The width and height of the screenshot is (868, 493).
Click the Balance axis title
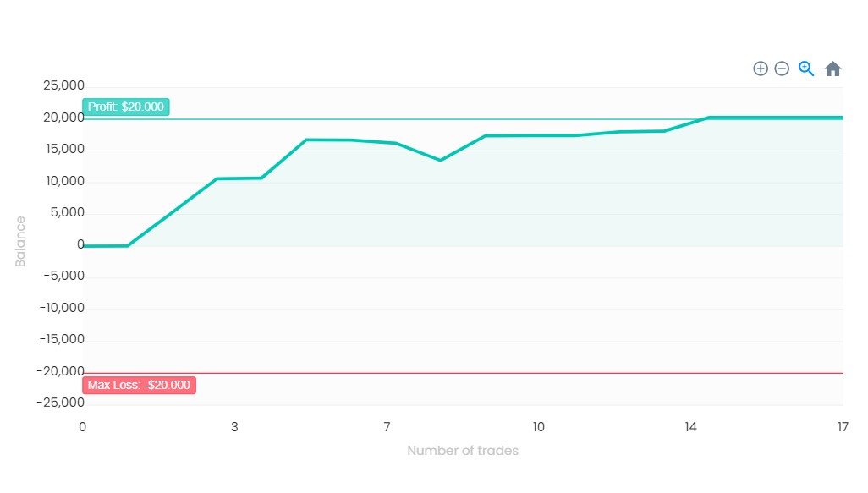tap(20, 242)
